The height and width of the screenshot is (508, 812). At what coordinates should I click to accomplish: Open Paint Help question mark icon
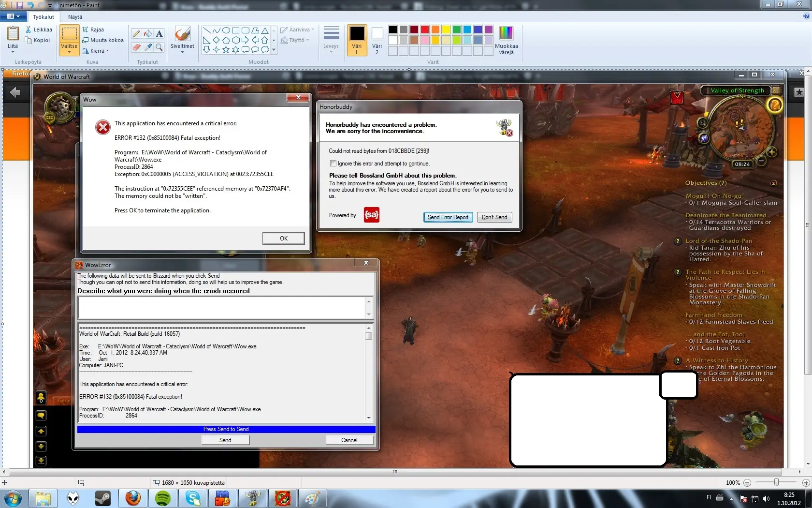point(806,16)
